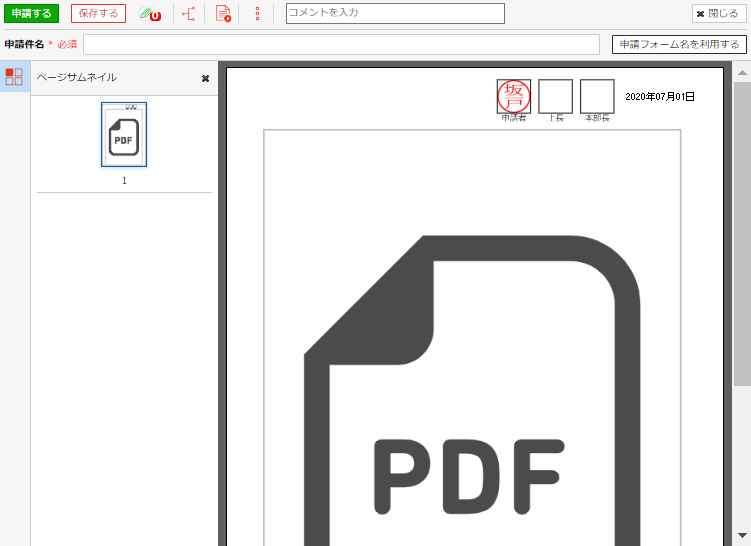Focus the 申請件名 subject input field

pyautogui.click(x=340, y=45)
